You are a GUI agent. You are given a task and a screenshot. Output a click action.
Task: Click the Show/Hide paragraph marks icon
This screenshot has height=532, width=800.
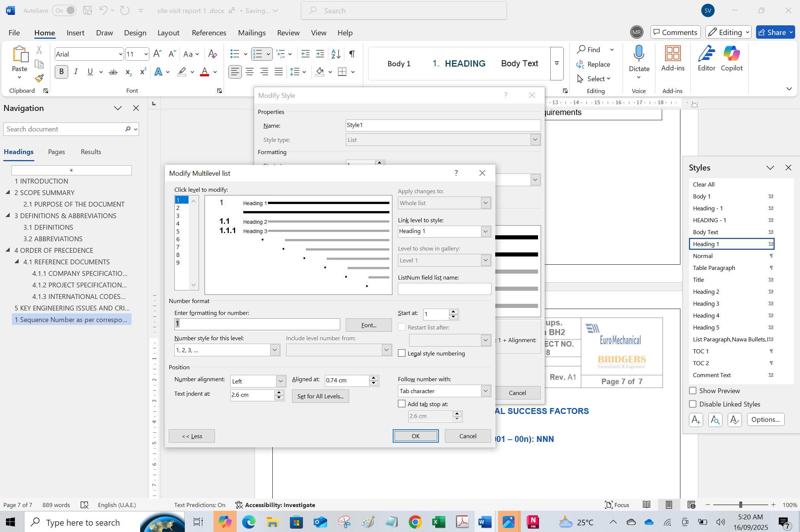(352, 54)
